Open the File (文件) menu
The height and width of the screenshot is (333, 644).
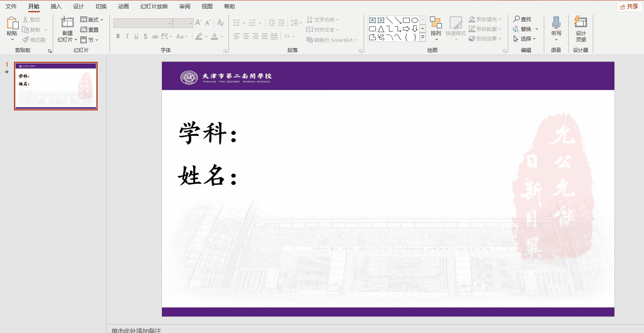coord(11,6)
